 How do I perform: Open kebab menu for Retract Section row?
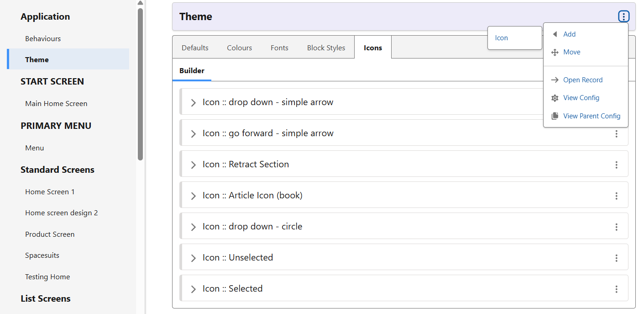tap(616, 165)
